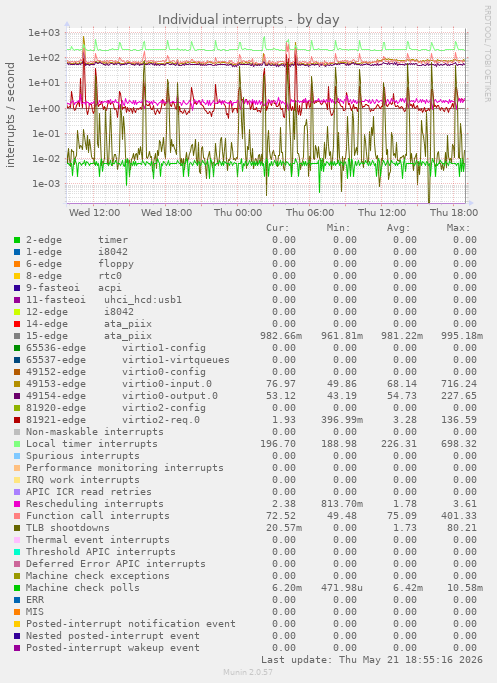Click the Max: column header
This screenshot has height=683, width=497.
tap(458, 228)
